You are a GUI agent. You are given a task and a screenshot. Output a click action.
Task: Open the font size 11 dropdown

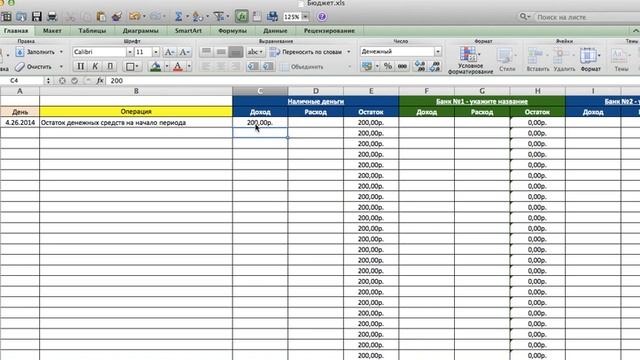(156, 52)
